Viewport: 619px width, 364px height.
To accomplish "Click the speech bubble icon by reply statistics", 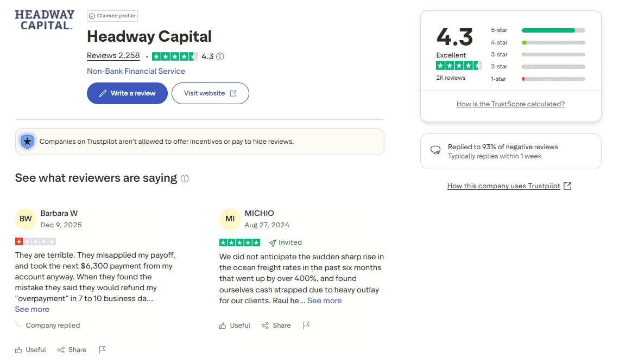I will tap(435, 151).
